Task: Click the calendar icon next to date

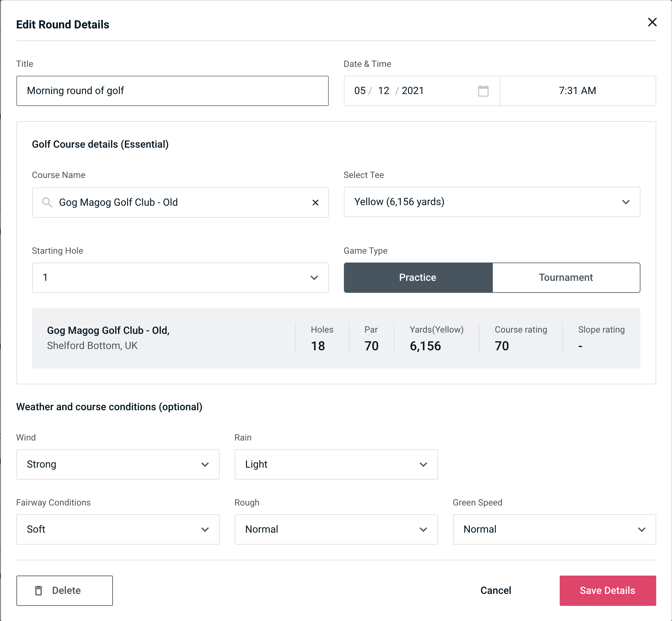Action: [x=483, y=91]
